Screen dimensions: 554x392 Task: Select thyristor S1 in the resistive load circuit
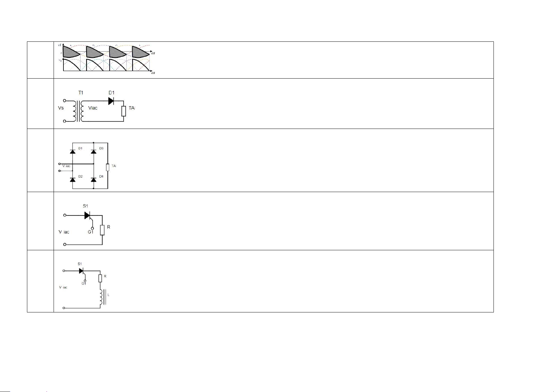(87, 215)
